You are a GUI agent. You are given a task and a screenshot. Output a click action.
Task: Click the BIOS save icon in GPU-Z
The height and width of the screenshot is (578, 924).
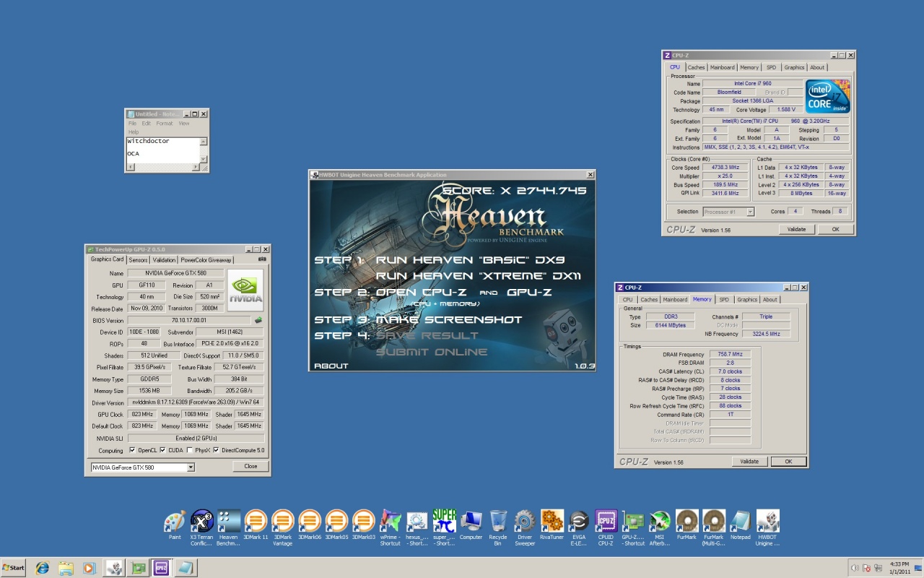pos(258,320)
